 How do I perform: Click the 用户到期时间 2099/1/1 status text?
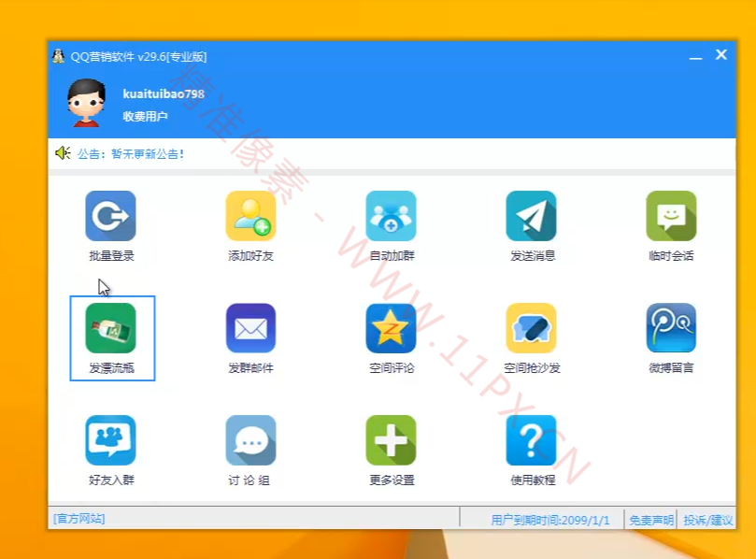550,520
